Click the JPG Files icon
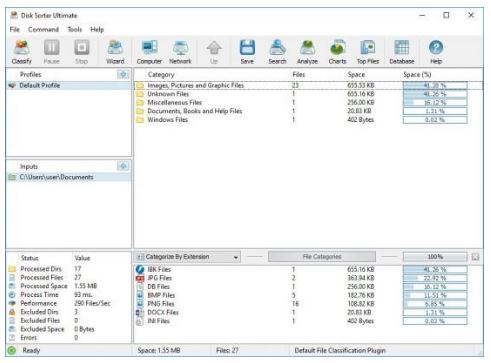The width and height of the screenshot is (491, 363). coord(140,278)
